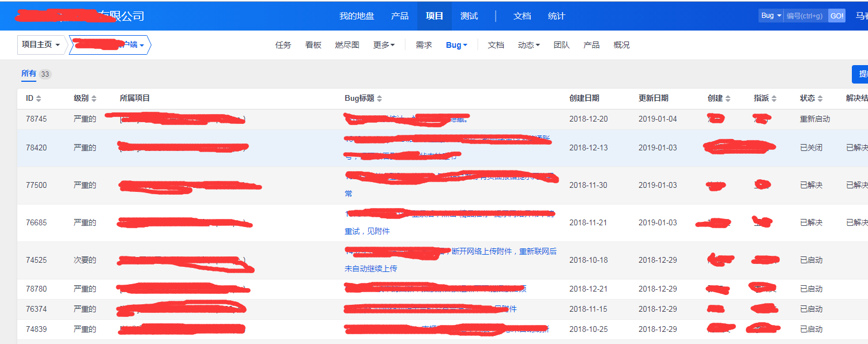
Task: Open the Bug dropdown in project navigation
Action: tap(456, 44)
